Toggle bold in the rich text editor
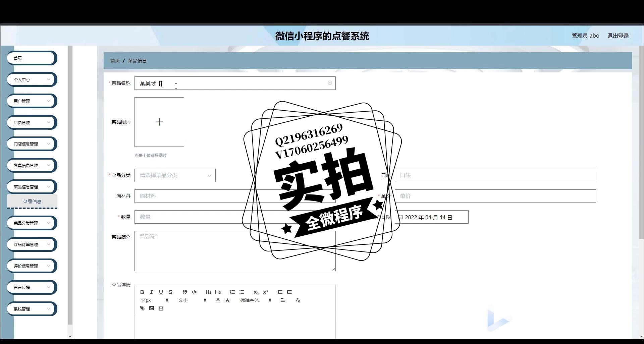This screenshot has width=644, height=344. coord(142,292)
